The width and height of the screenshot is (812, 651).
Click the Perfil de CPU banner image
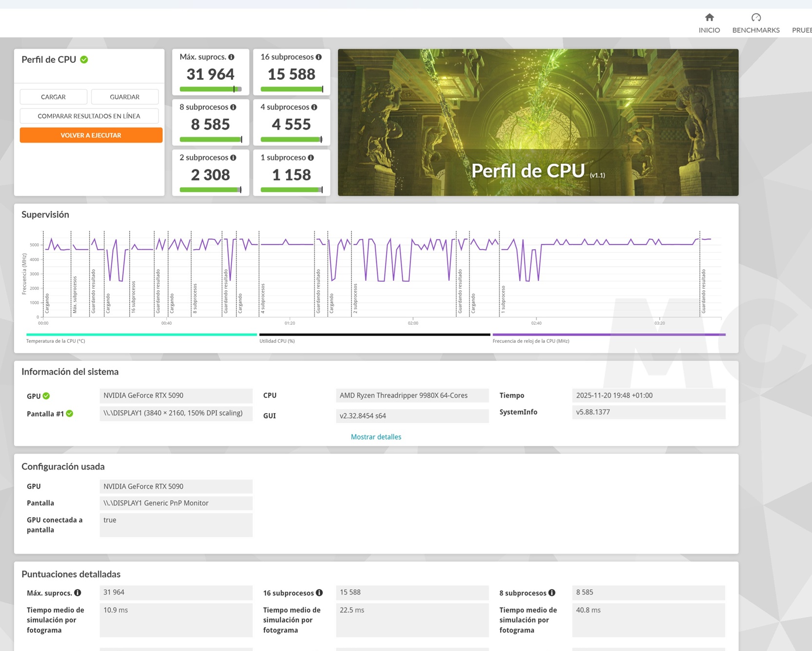538,122
